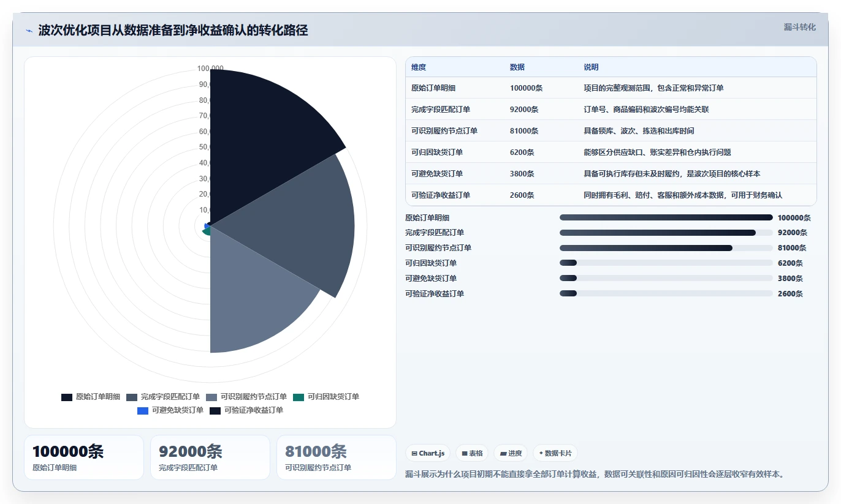Click the 表格 tag

(x=472, y=453)
